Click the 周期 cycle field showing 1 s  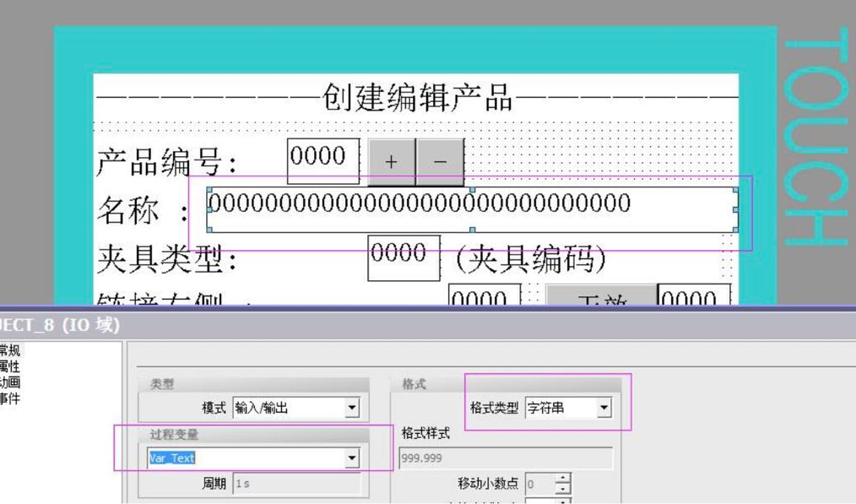coord(295,485)
